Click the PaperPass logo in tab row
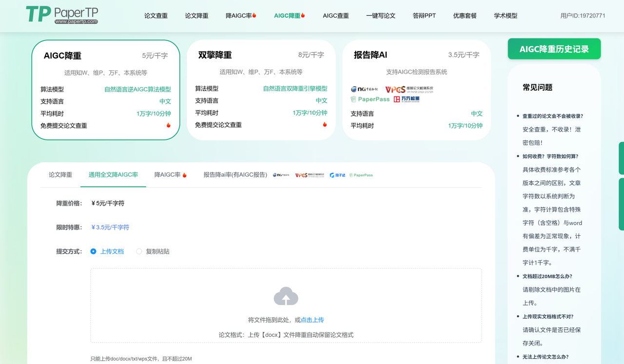This screenshot has width=624, height=364. (361, 175)
